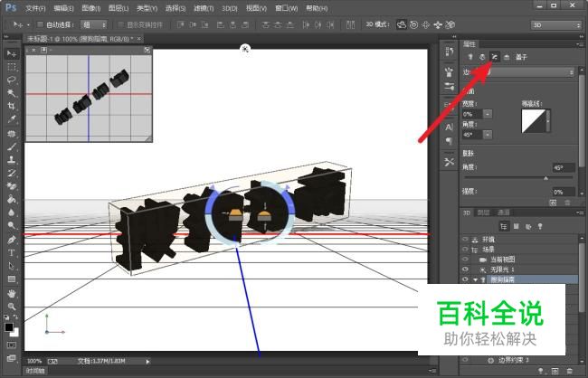Click the 等高线 contour thumbnail
The image size is (588, 378).
click(534, 121)
